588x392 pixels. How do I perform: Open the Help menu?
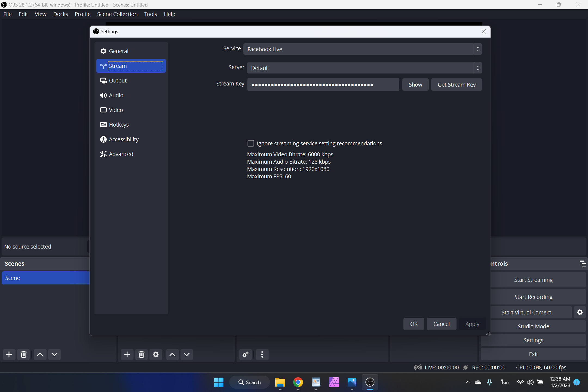(169, 14)
